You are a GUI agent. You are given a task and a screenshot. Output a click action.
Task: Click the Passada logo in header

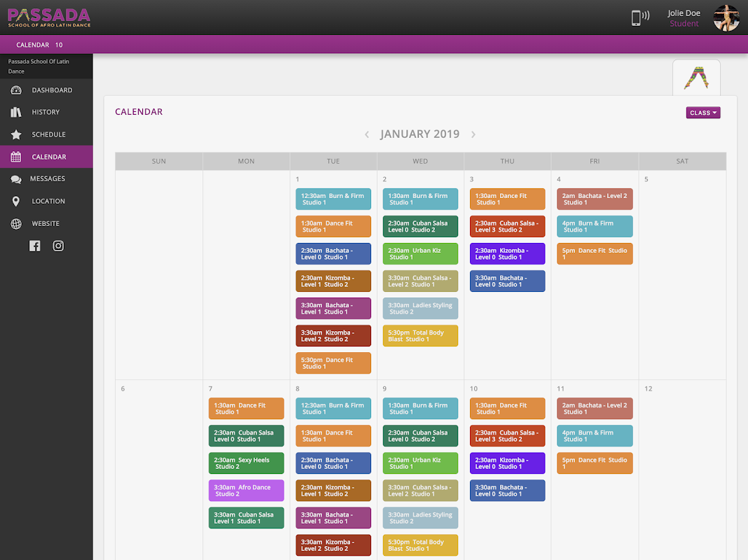(x=49, y=17)
